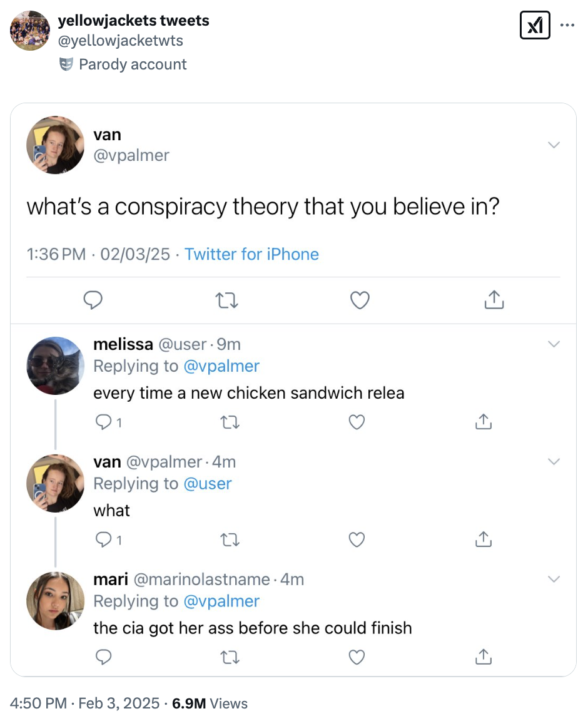Open the Twitter for iPhone link
This screenshot has width=588, height=721.
pos(251,254)
